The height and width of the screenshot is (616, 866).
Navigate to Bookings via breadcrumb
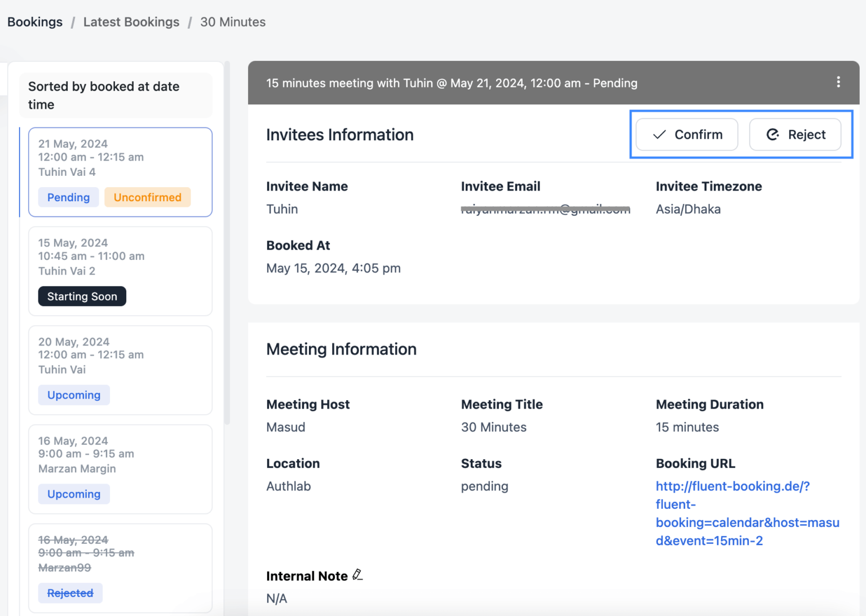click(x=34, y=21)
